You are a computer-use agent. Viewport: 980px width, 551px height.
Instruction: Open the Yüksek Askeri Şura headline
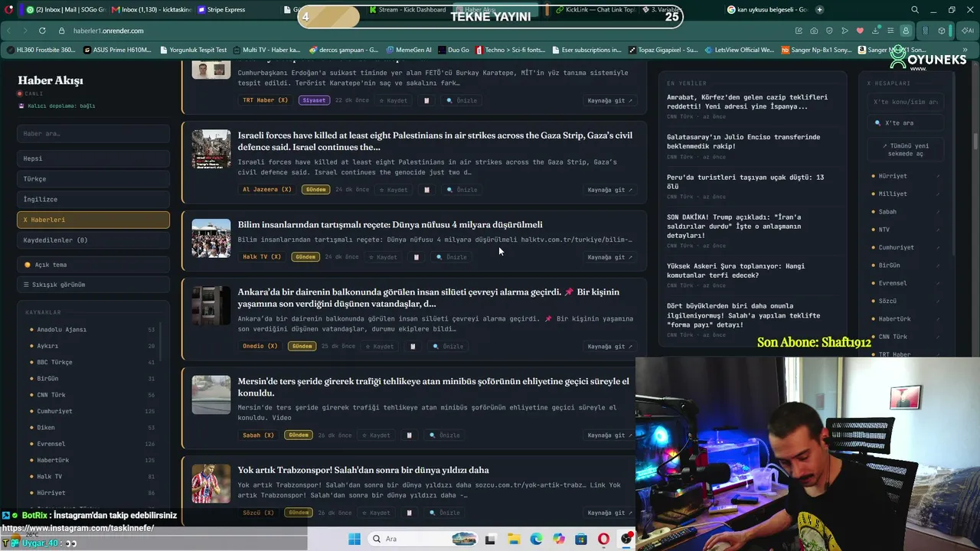736,270
